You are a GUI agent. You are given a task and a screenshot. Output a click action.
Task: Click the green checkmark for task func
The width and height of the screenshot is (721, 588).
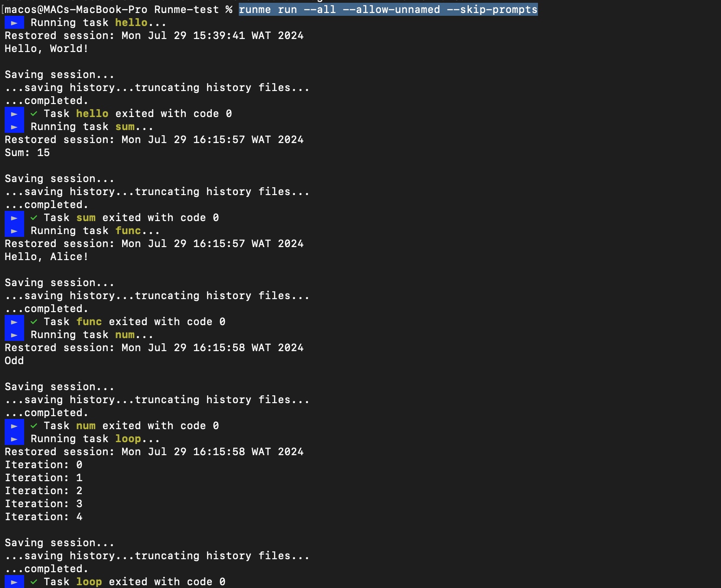(x=34, y=322)
